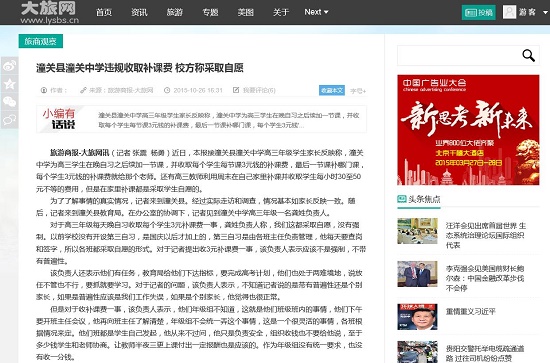Click the comment edit icon beside 我要评论
Screen dimensions: 550x363
point(236,90)
